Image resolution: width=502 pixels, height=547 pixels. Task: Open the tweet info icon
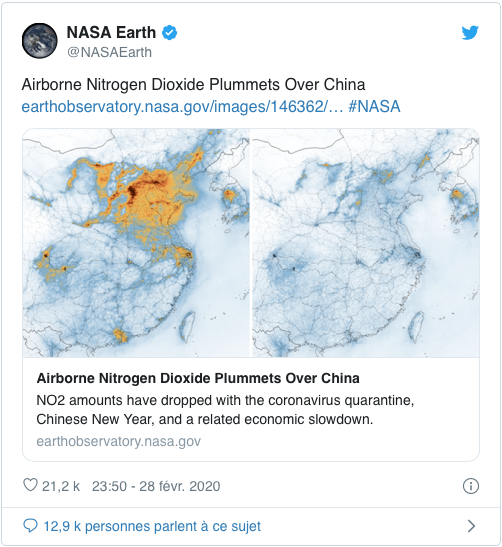point(471,486)
